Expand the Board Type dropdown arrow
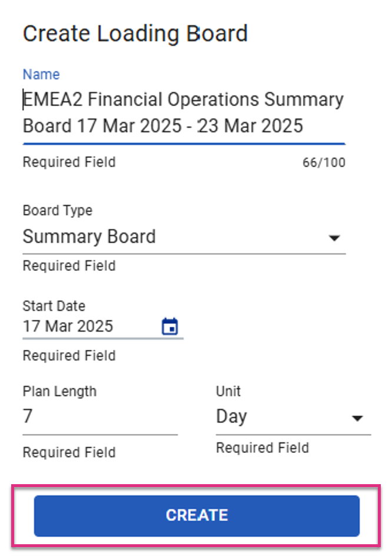Viewport: 392px width, 556px height. click(x=334, y=237)
